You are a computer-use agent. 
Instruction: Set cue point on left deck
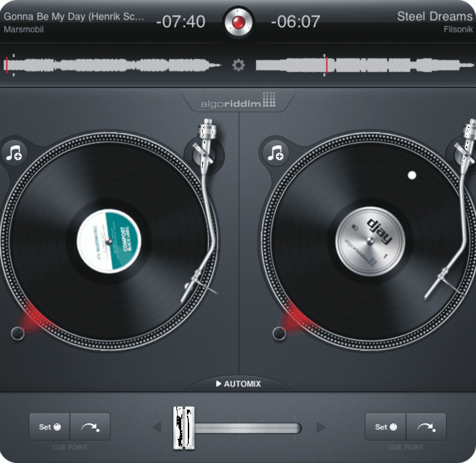[x=50, y=426]
